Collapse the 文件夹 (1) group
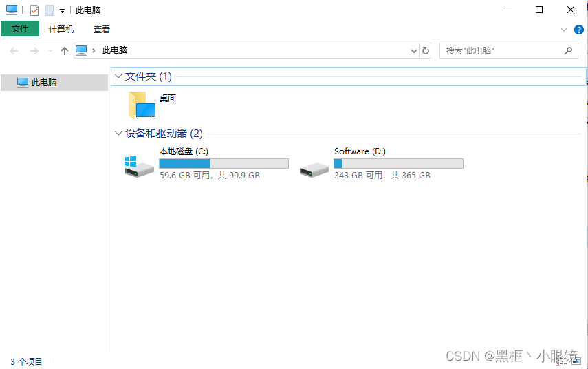Image resolution: width=588 pixels, height=369 pixels. [x=118, y=76]
